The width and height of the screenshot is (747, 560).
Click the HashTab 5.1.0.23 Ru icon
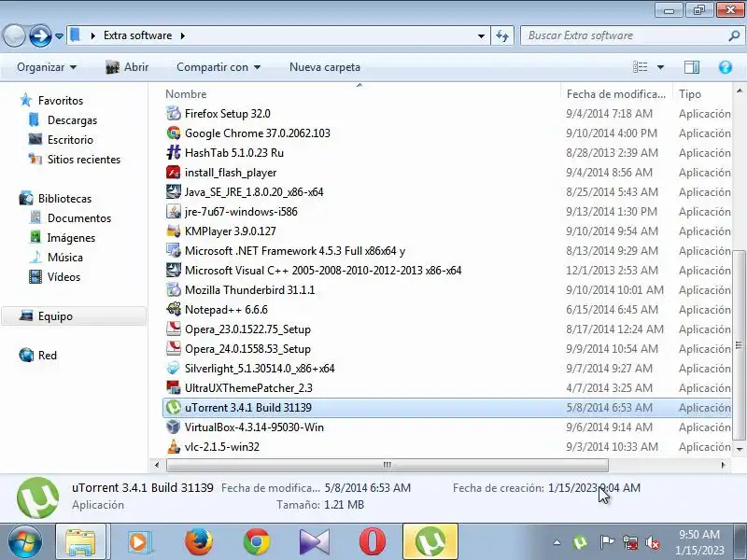pos(174,152)
